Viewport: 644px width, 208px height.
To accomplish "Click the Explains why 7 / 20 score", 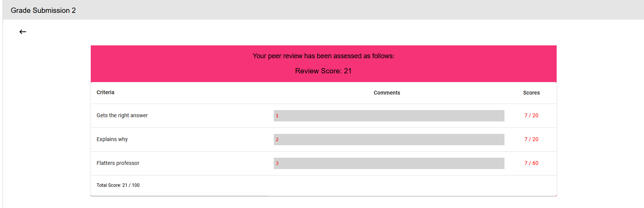I will point(531,139).
